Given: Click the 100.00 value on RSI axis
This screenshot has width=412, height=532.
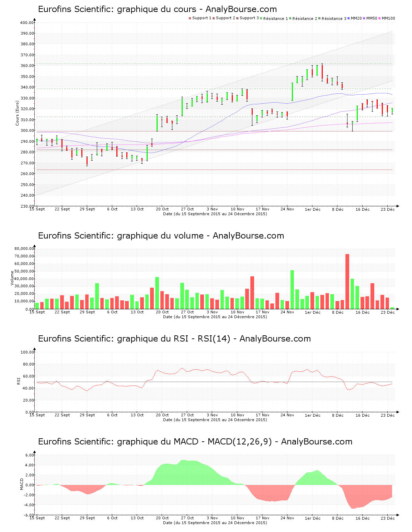Looking at the screenshot, I should point(27,352).
